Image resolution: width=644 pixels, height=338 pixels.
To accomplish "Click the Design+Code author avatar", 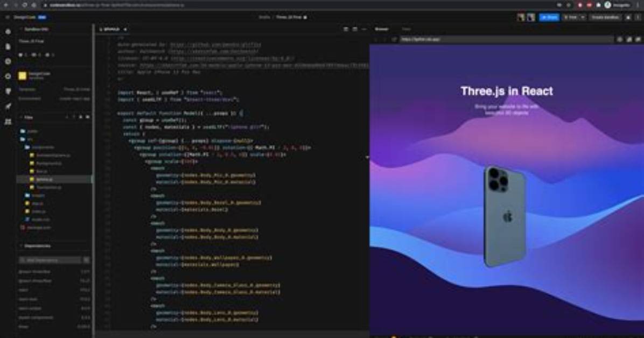I will [x=22, y=75].
